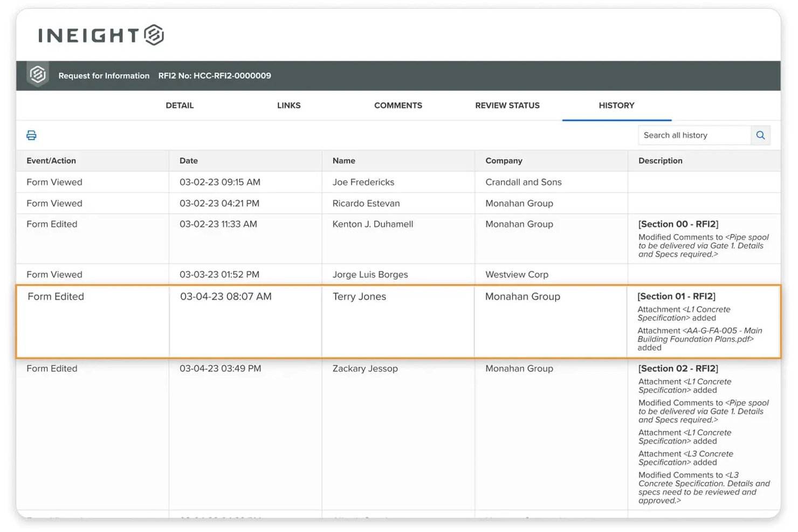Click the Request for Information title
The height and width of the screenshot is (532, 798).
tap(104, 75)
